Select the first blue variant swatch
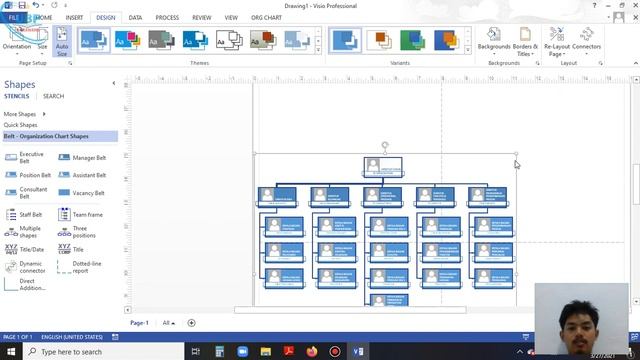The image size is (640, 360). [345, 40]
